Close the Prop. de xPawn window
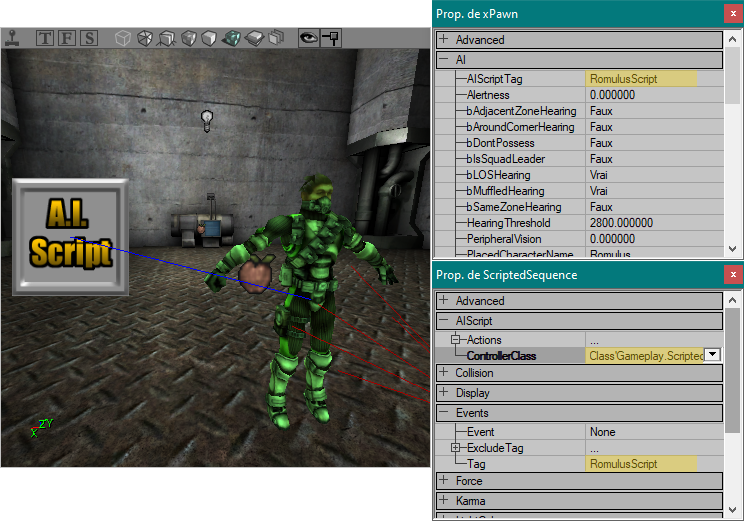The width and height of the screenshot is (744, 521). [x=733, y=14]
